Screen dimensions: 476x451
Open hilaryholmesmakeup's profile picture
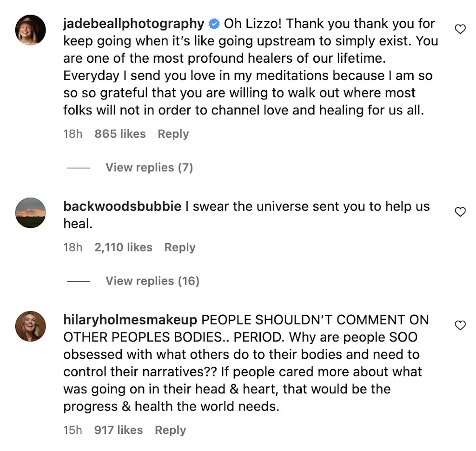point(31,326)
